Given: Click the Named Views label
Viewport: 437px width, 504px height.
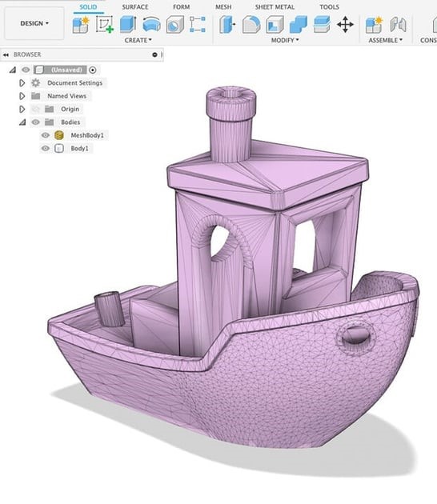Looking at the screenshot, I should coord(67,96).
